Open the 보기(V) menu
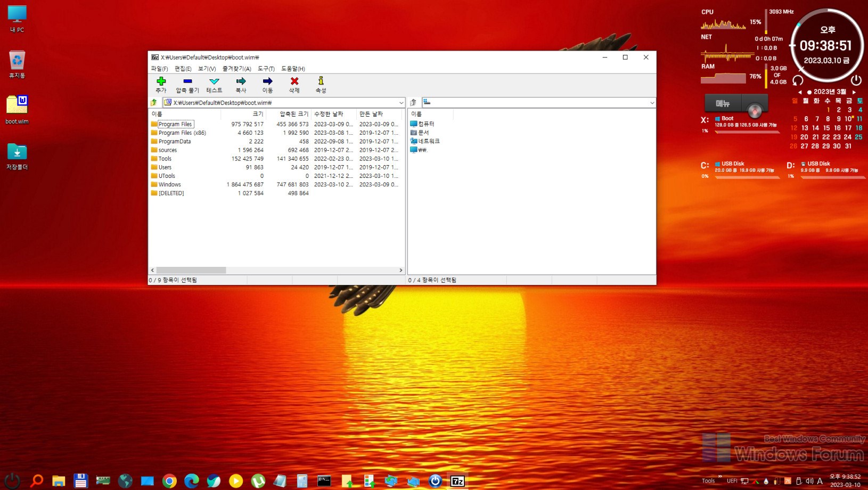 207,69
